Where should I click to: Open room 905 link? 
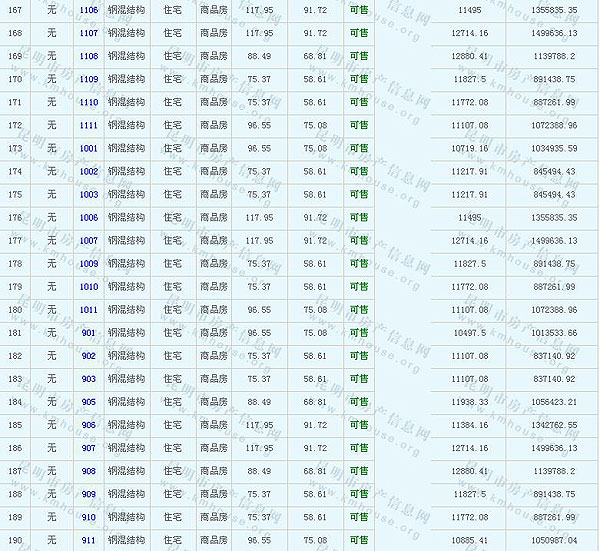[x=89, y=402]
